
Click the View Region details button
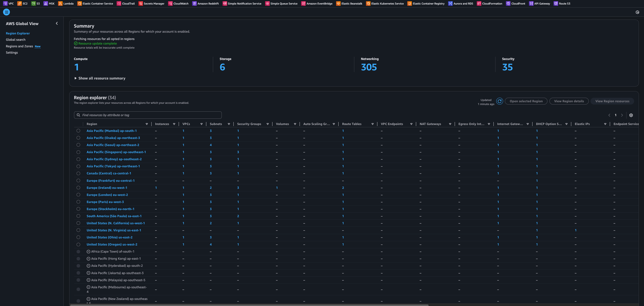pyautogui.click(x=569, y=101)
